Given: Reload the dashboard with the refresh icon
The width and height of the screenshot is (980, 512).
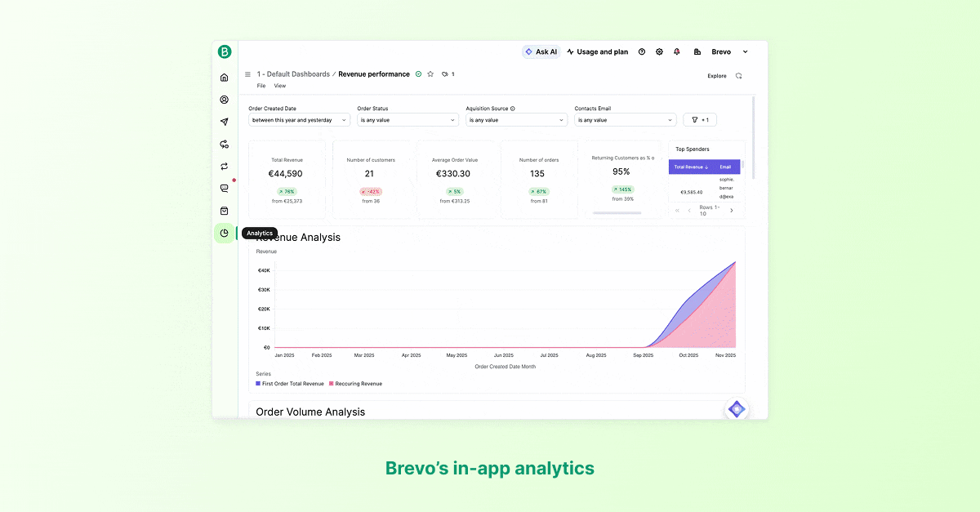Looking at the screenshot, I should (x=739, y=76).
